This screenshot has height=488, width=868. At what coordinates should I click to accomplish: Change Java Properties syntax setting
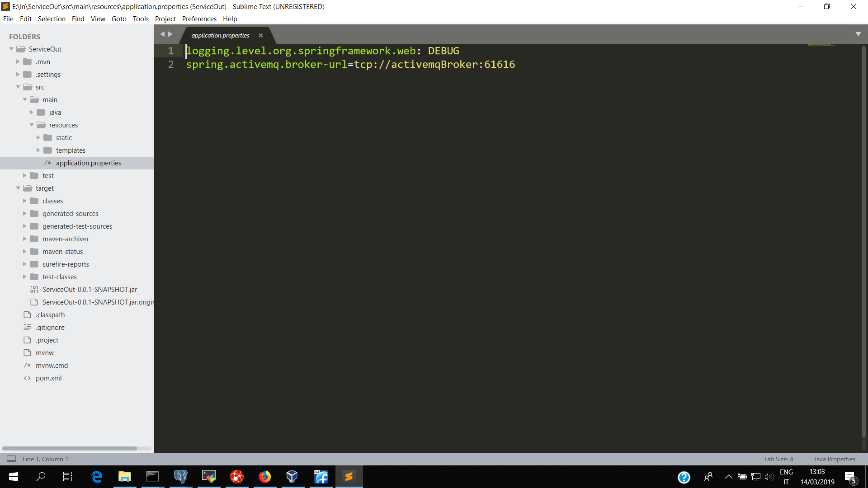(835, 459)
